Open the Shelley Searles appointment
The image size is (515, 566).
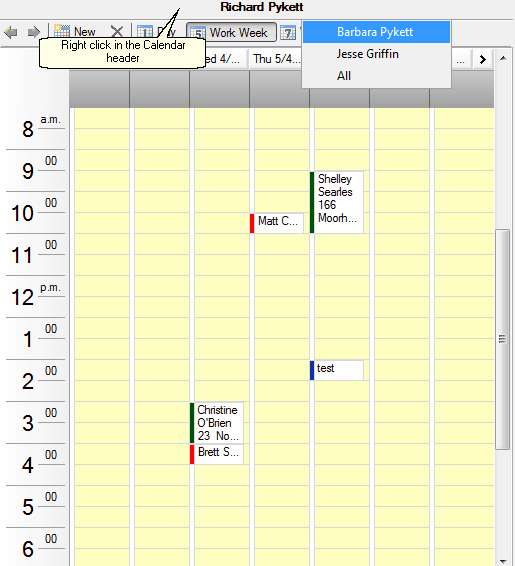coord(337,202)
